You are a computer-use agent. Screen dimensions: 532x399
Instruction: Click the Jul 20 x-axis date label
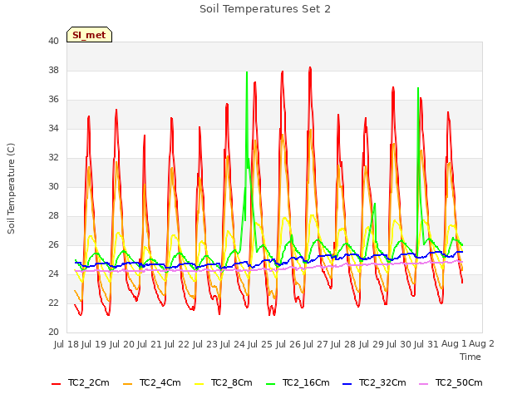[122, 344]
